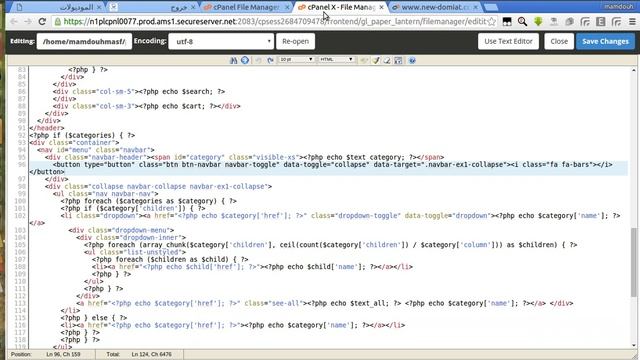Click line with 'echo $search;'
Viewport: 640px width, 360px height.
coord(139,91)
